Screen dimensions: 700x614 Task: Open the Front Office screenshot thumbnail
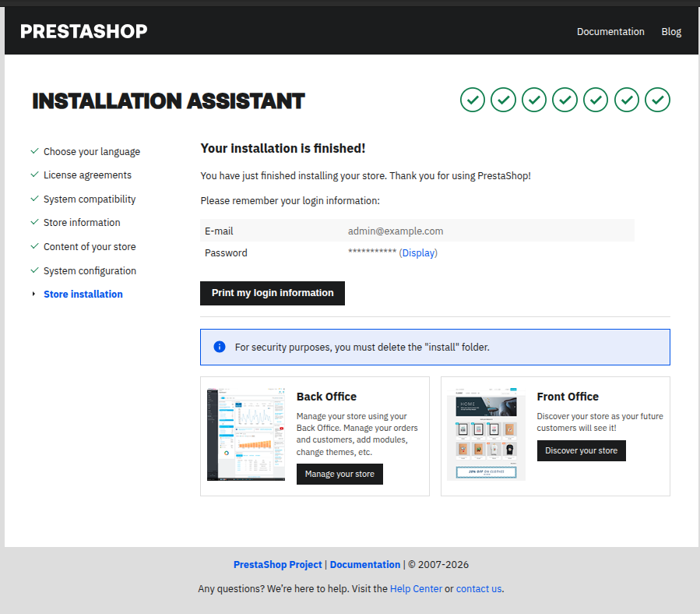point(486,434)
